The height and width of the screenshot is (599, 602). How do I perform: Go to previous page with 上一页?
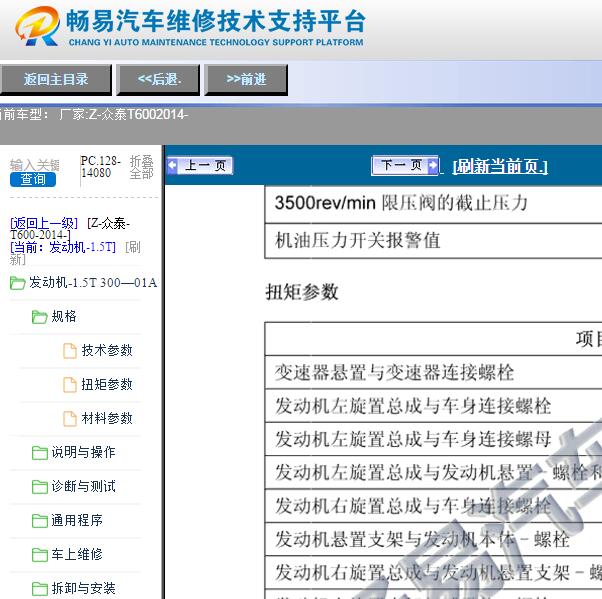200,165
